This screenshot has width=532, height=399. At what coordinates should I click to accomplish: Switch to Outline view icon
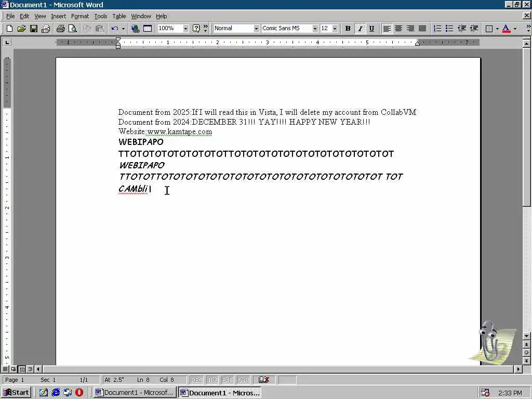(30, 369)
